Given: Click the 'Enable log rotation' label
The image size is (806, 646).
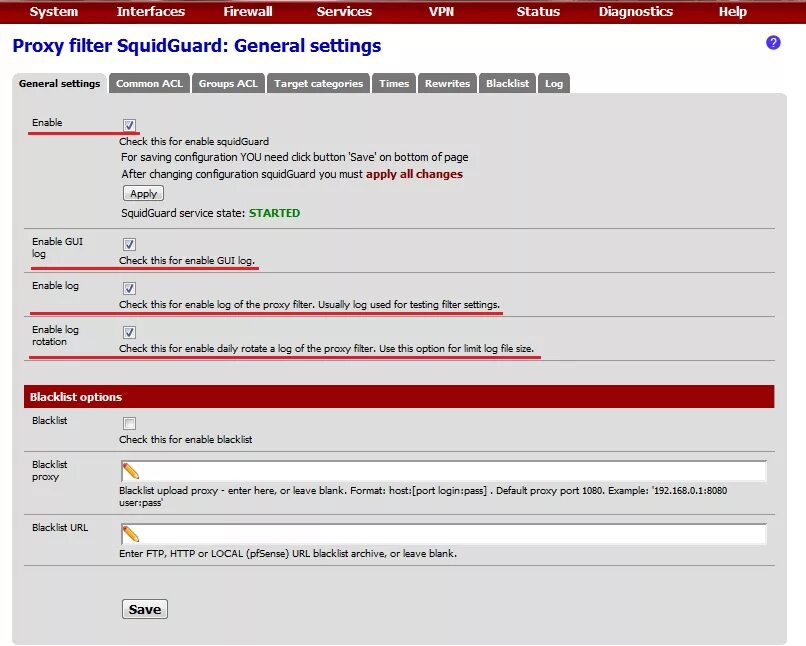Looking at the screenshot, I should pos(56,336).
